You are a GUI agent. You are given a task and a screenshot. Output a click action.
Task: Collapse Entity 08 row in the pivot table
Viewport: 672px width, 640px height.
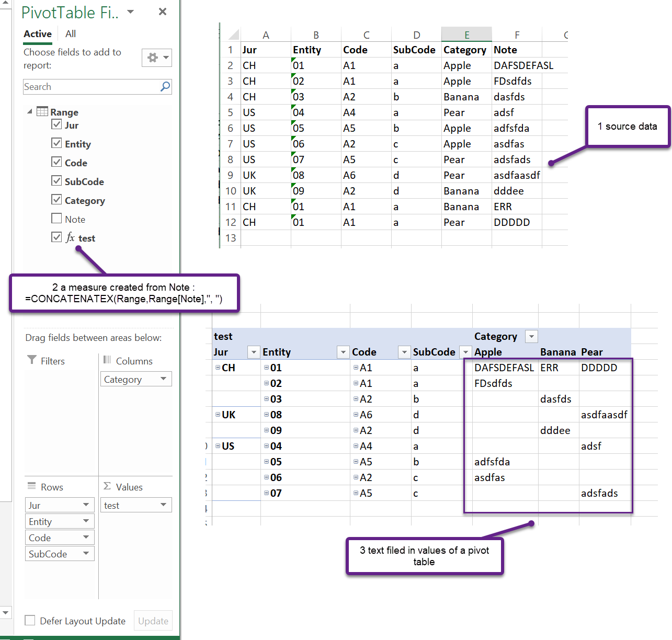266,415
